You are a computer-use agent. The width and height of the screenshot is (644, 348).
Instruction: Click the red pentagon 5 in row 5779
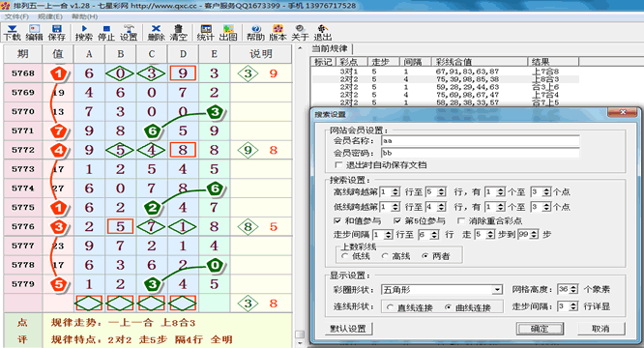(x=59, y=284)
